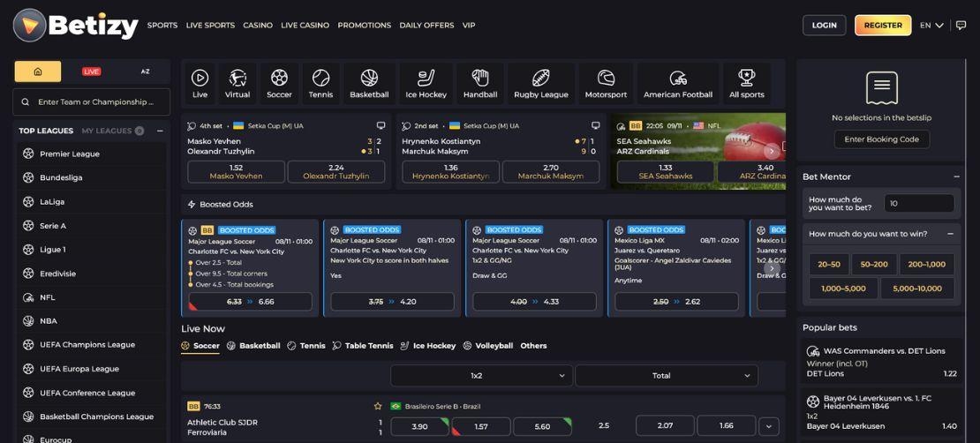Open the PROMOTIONS menu
Image resolution: width=980 pixels, height=443 pixels.
tap(365, 25)
